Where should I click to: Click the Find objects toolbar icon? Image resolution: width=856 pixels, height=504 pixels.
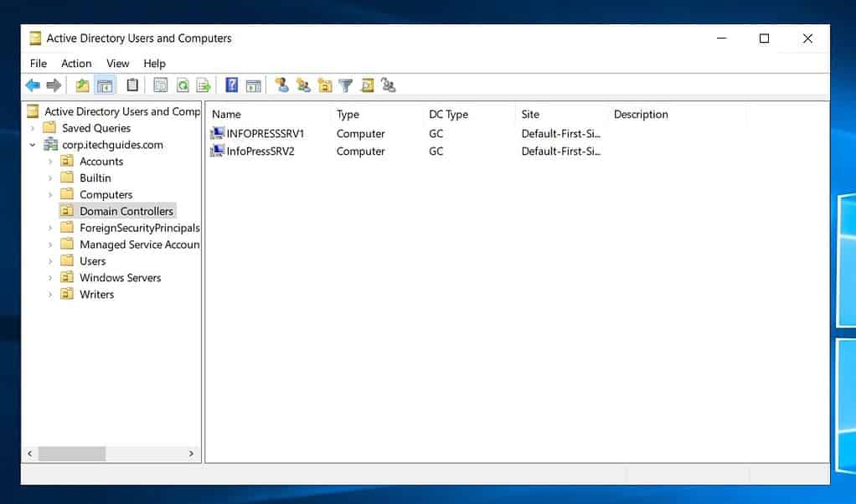click(x=368, y=85)
